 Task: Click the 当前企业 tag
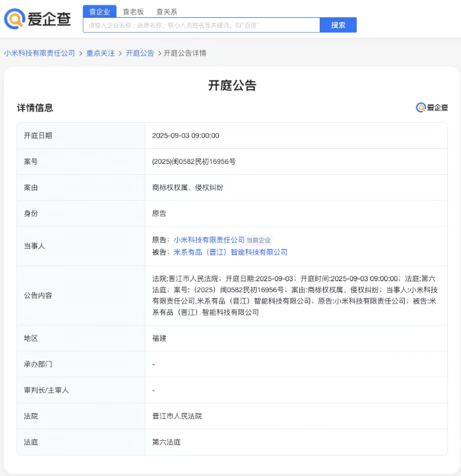point(259,240)
